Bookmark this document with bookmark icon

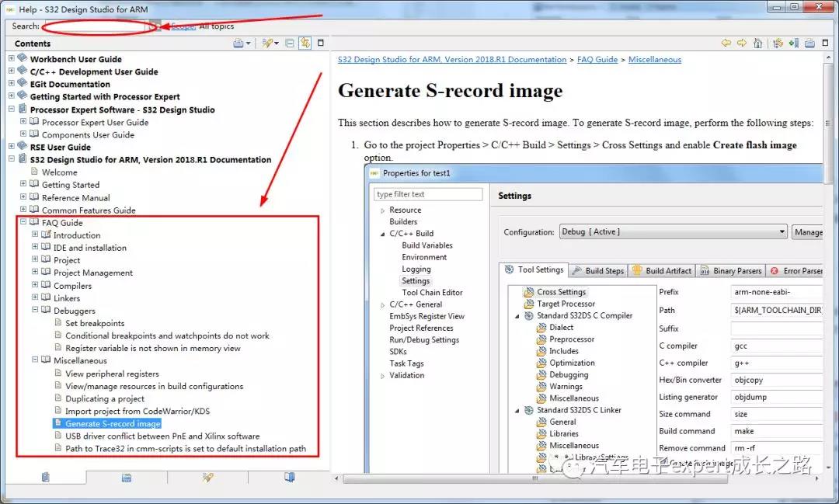coord(792,43)
